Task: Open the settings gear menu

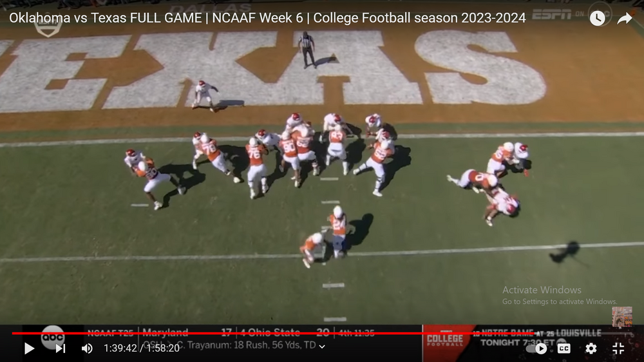Action: 591,348
